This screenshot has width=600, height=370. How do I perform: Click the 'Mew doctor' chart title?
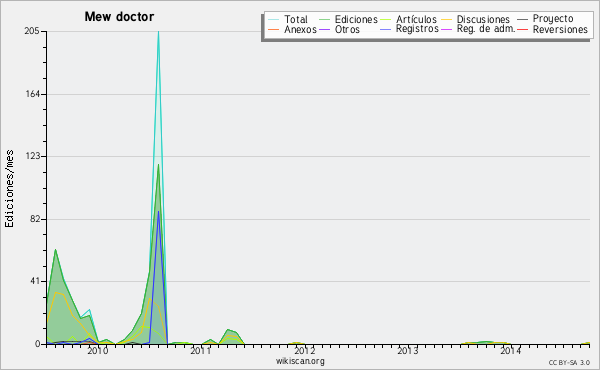coord(119,16)
